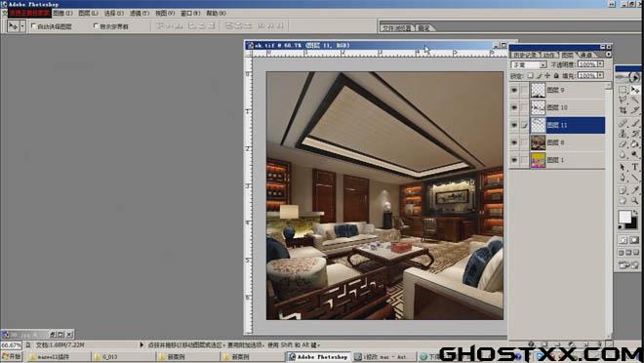Viewport: 644px width, 363px height.
Task: Hide layer 图层 9 using its eye icon
Action: pos(514,90)
